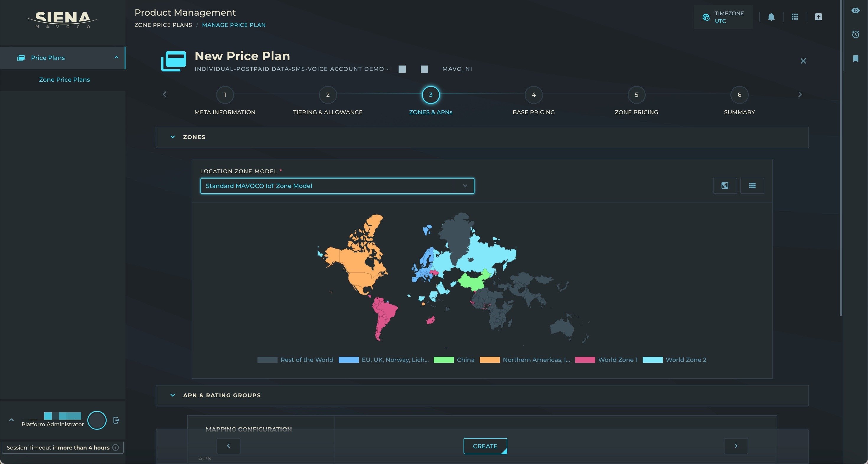Click Platform Administrator role text

pyautogui.click(x=53, y=424)
